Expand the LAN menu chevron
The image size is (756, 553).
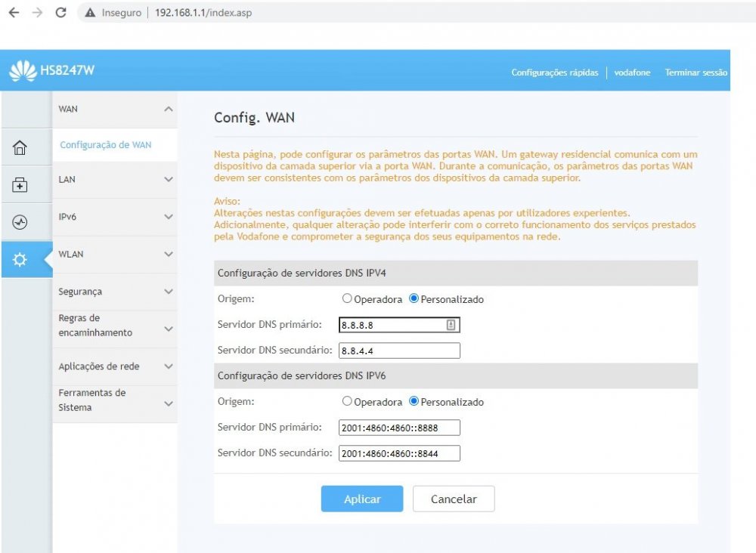point(169,180)
